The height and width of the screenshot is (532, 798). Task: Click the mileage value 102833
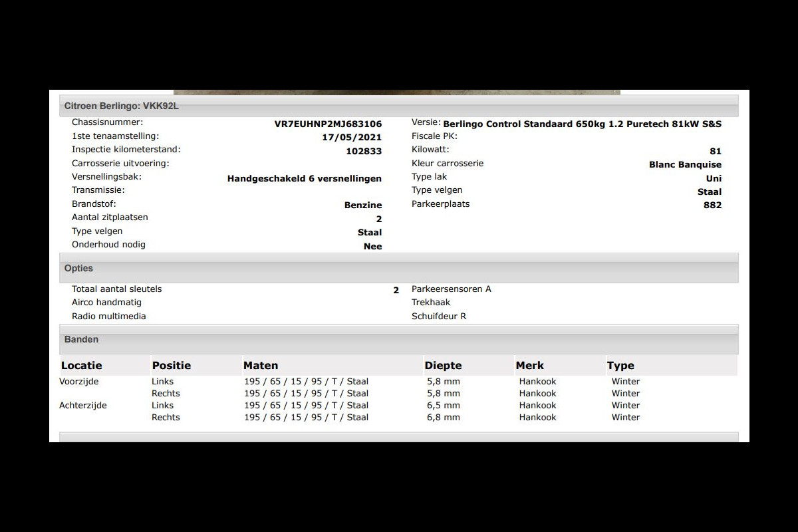click(364, 151)
